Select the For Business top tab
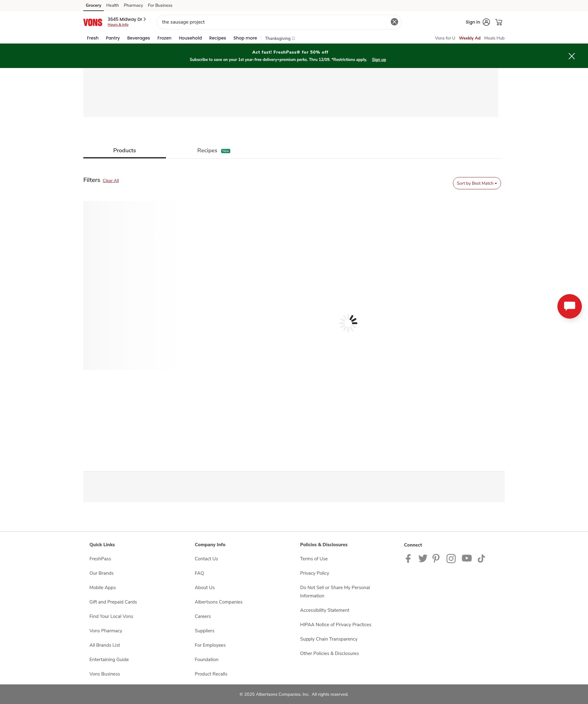Viewport: 588px width, 704px height. (x=160, y=6)
